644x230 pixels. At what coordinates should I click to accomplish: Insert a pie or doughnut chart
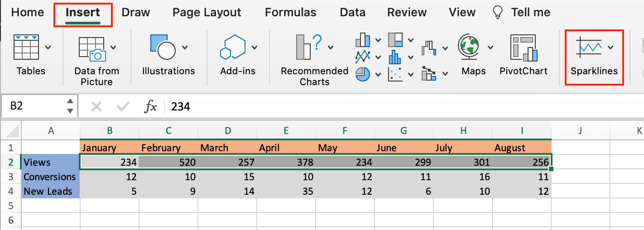click(363, 73)
